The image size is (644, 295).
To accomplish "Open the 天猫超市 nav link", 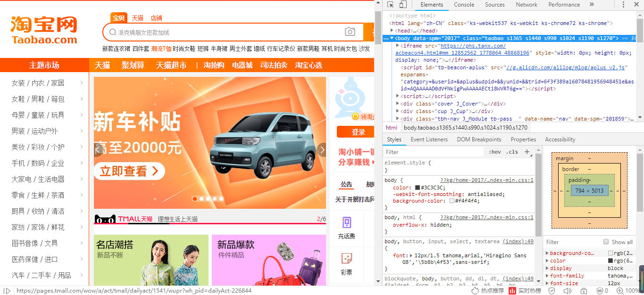I will point(171,65).
